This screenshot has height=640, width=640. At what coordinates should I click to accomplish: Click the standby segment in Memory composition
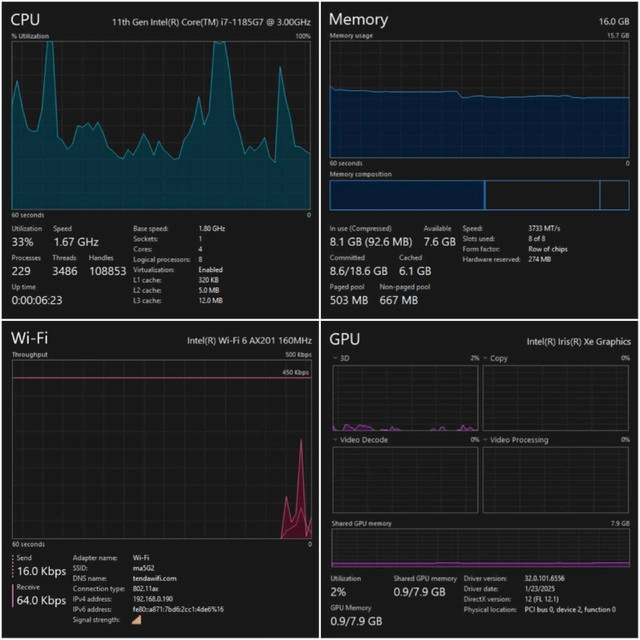pyautogui.click(x=541, y=195)
